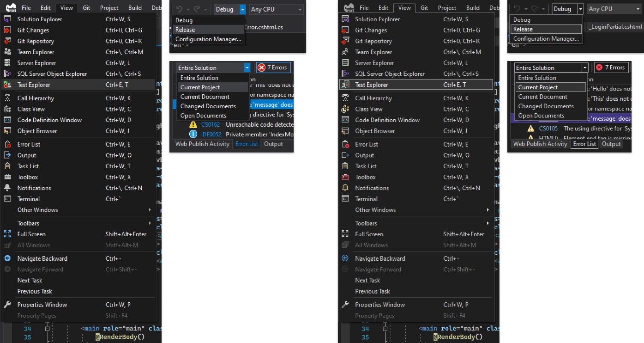The image size is (644, 343).
Task: Open File menu in right menu bar
Action: pyautogui.click(x=364, y=8)
